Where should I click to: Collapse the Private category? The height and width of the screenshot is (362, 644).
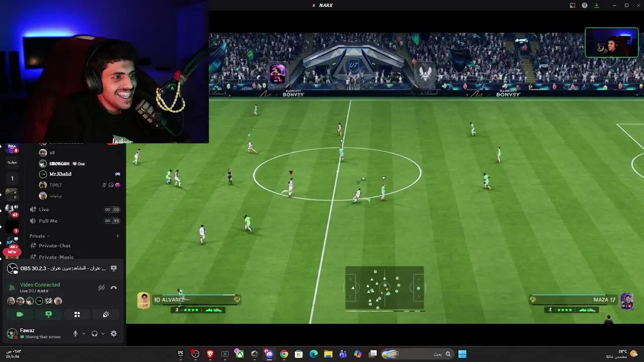39,236
